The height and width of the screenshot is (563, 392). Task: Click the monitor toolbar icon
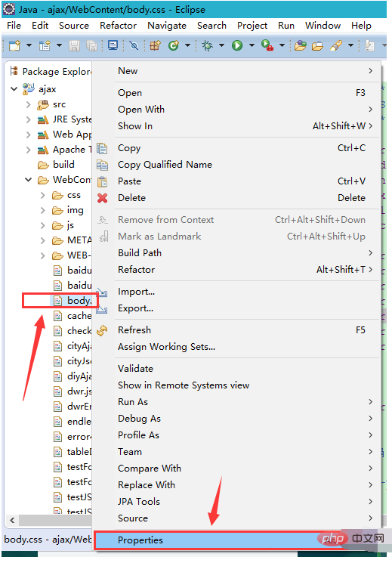(x=113, y=45)
